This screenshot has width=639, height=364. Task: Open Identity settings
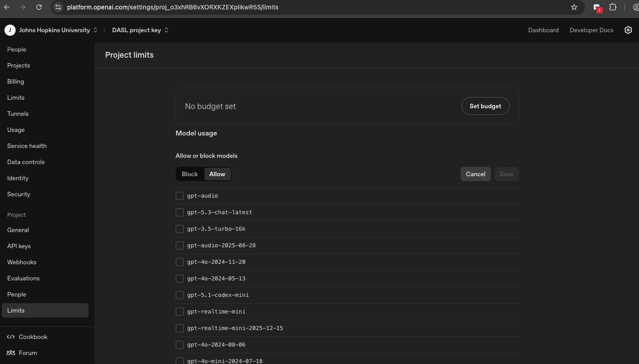click(x=18, y=178)
